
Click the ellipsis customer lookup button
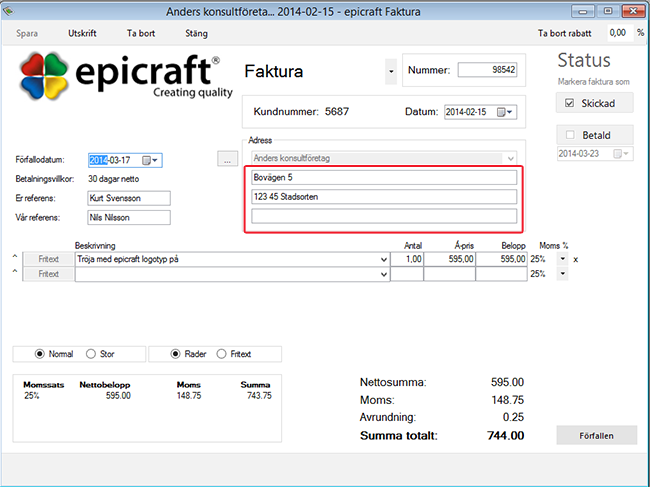coord(228,159)
